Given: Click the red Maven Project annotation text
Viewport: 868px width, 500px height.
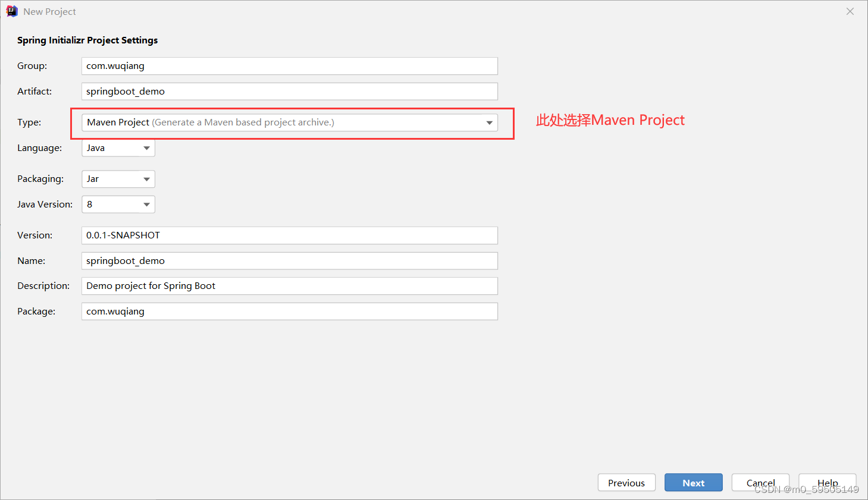Looking at the screenshot, I should coord(610,120).
